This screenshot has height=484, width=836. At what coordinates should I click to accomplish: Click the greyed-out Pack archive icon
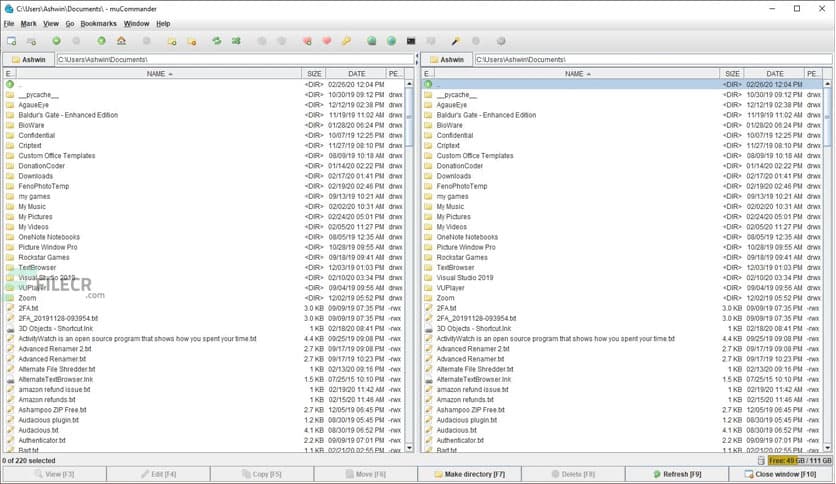pos(262,41)
